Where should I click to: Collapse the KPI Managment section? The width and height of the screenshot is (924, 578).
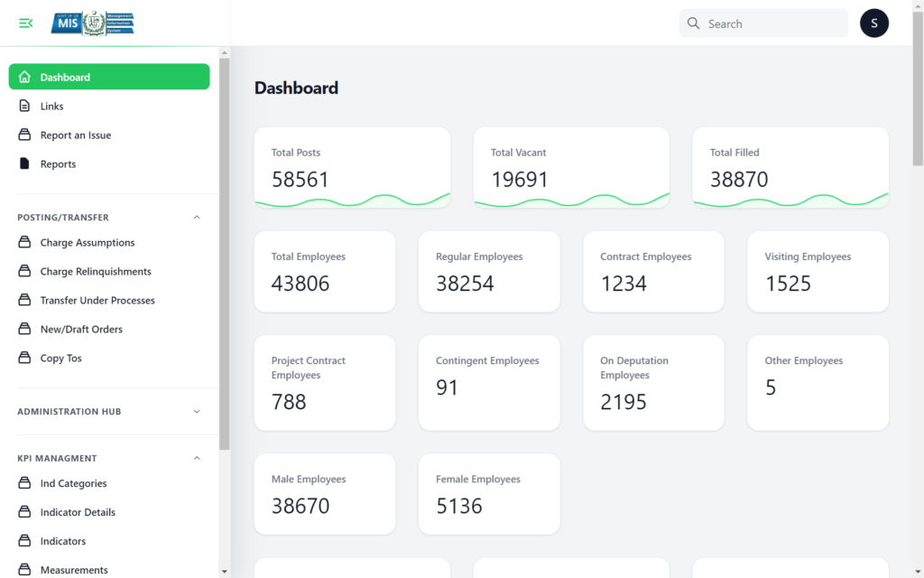click(x=197, y=459)
